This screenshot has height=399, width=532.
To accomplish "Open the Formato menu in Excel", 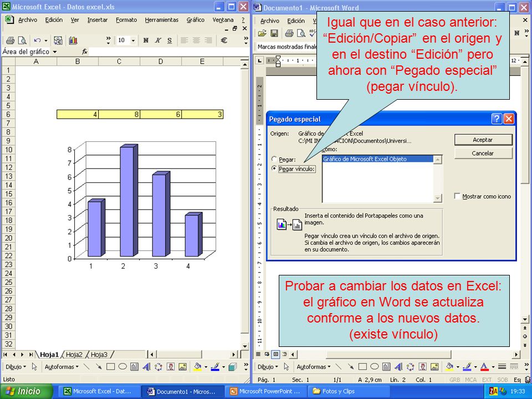I will [x=126, y=20].
